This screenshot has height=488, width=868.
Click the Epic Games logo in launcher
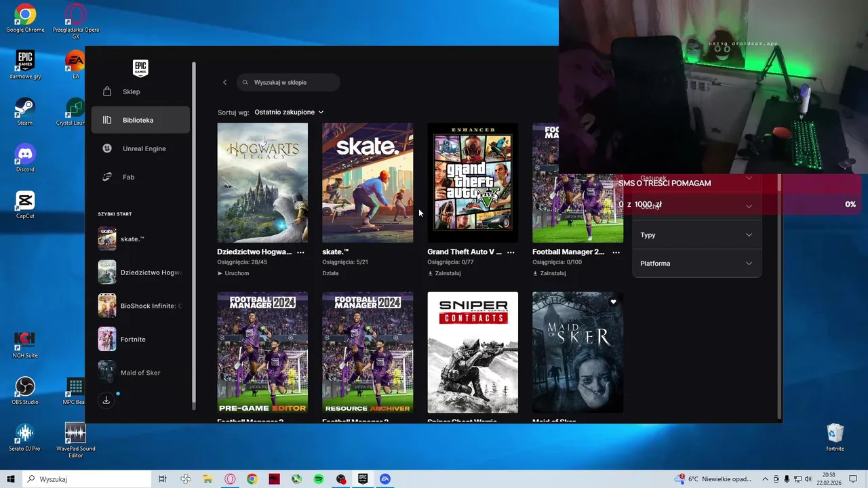click(x=140, y=68)
